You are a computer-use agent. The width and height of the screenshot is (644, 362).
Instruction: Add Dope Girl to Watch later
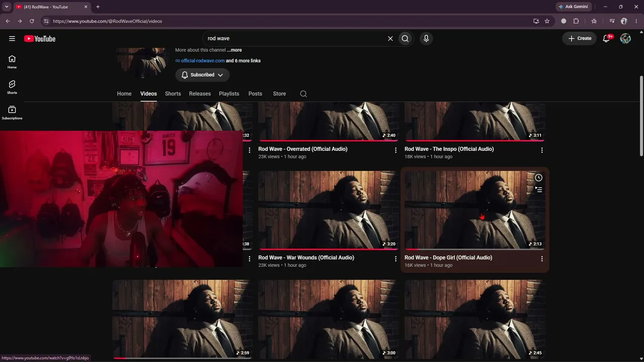pyautogui.click(x=538, y=178)
